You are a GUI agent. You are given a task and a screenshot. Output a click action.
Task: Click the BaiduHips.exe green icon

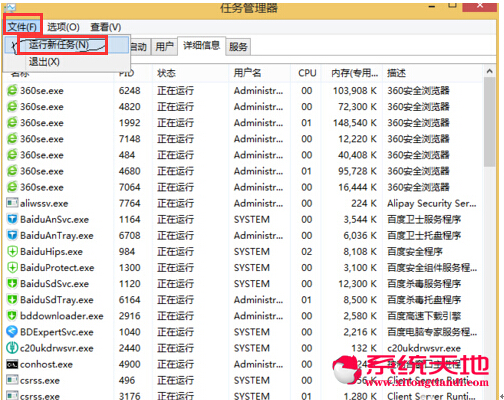(12, 251)
